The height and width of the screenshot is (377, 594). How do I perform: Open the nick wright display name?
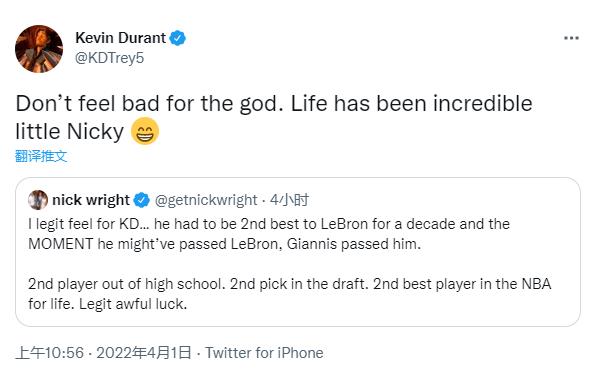(x=91, y=200)
